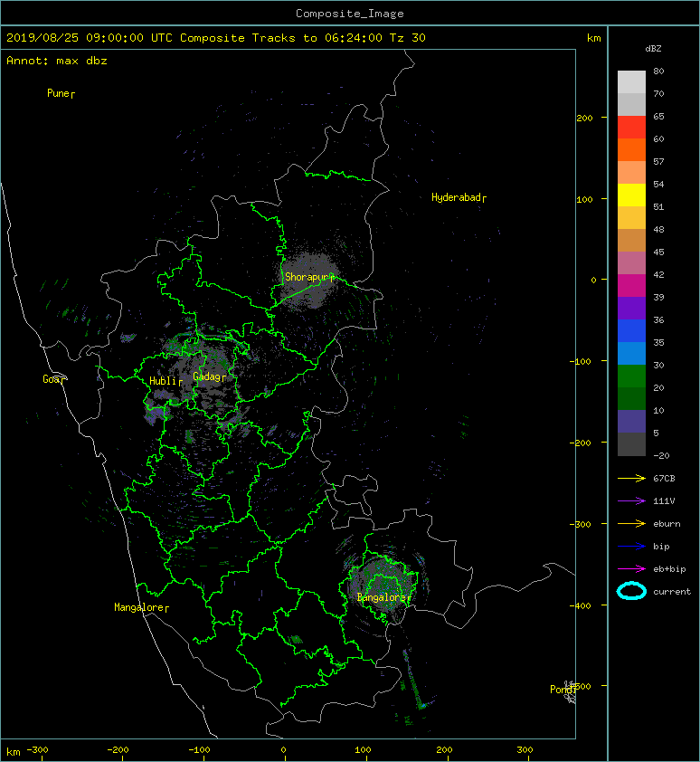The height and width of the screenshot is (762, 700).
Task: Pick the light blue 35 dBZ swatch
Action: (x=631, y=353)
